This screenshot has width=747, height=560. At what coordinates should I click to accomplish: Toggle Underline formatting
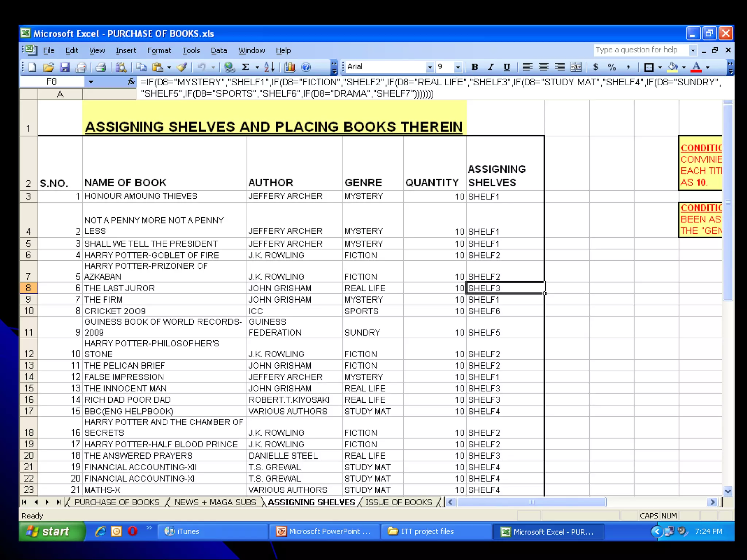click(x=507, y=67)
